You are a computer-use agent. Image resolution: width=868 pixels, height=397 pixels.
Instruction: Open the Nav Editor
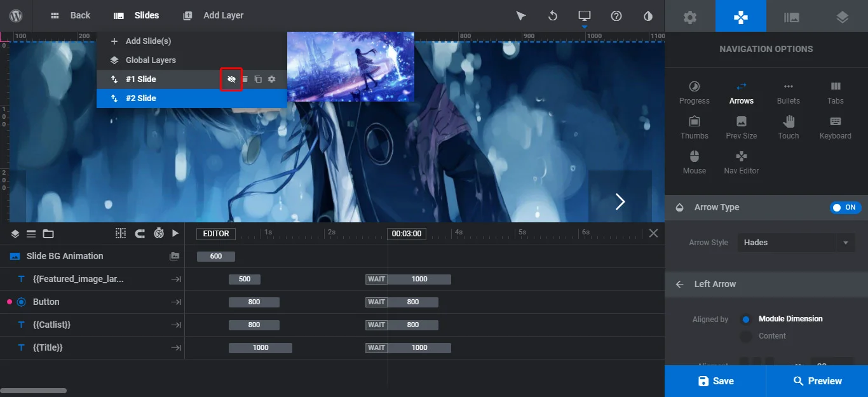(x=742, y=163)
